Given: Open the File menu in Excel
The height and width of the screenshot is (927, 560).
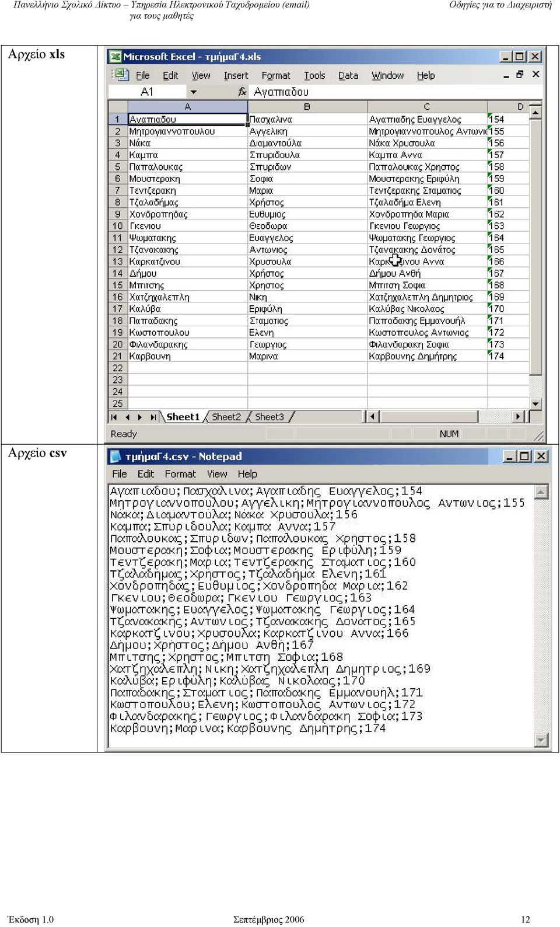Looking at the screenshot, I should (143, 75).
